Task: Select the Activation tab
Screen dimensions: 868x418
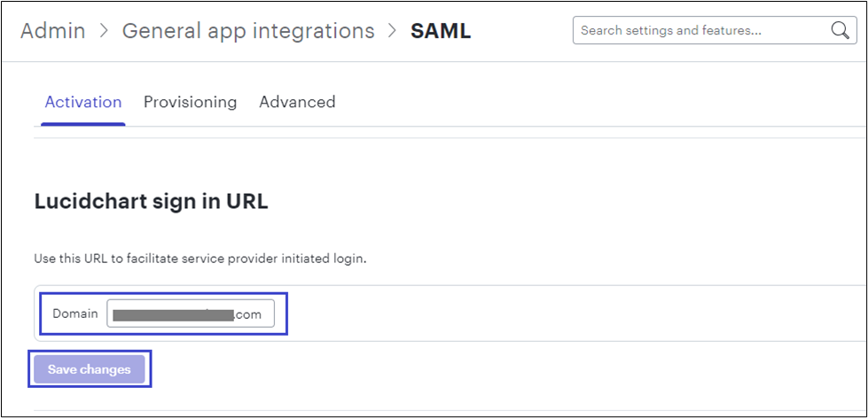Action: coord(83,102)
